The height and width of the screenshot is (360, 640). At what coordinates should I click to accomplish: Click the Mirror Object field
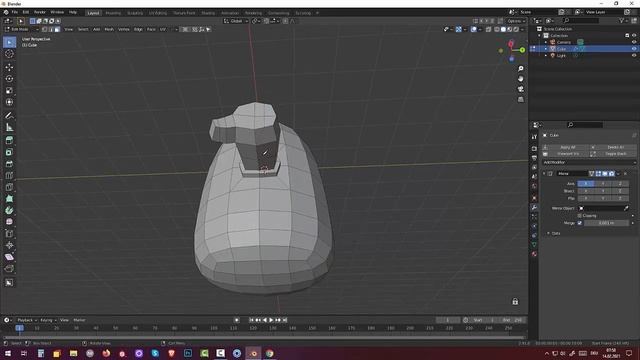[x=603, y=208]
